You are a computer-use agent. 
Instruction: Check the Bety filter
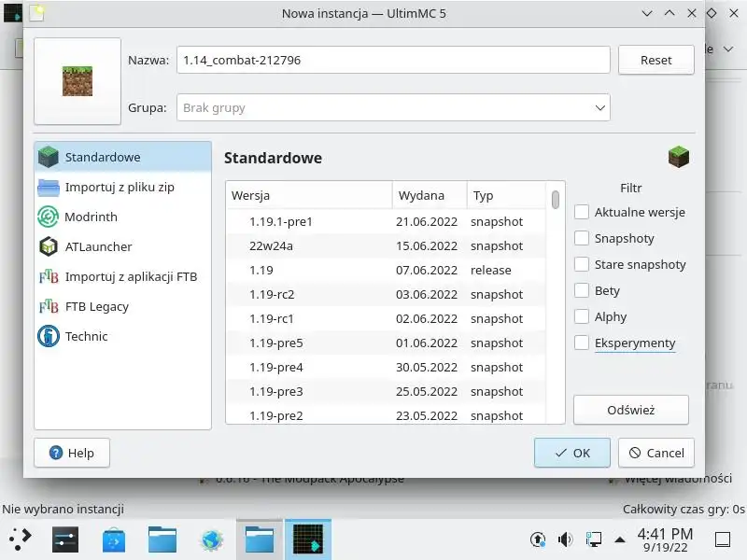(x=581, y=290)
